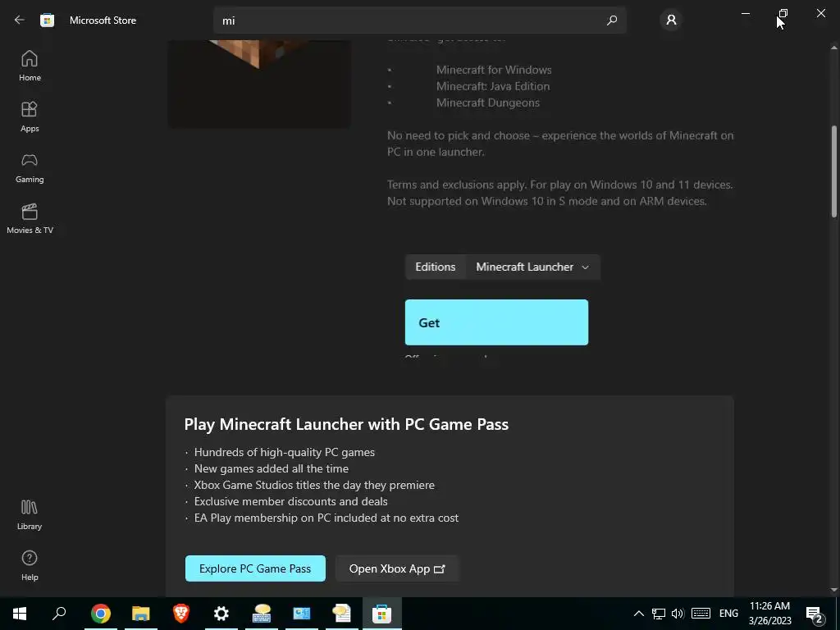Open Movies & TV in the sidebar
The width and height of the screenshot is (840, 630).
click(x=30, y=218)
